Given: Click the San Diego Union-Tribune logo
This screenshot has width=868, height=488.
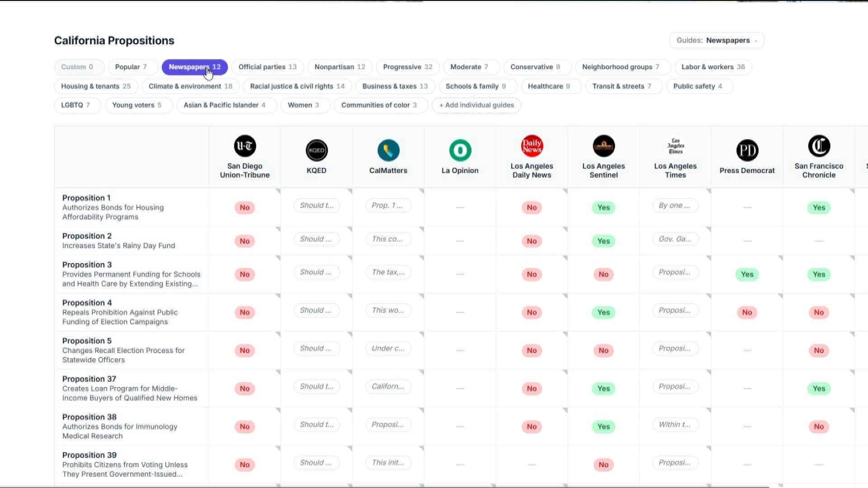Looking at the screenshot, I should coord(245,146).
